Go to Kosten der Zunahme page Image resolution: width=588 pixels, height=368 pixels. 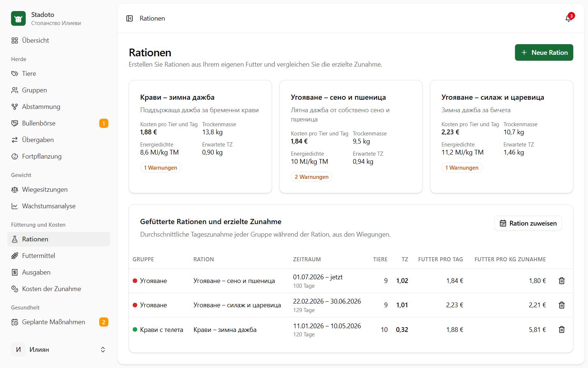[59, 289]
